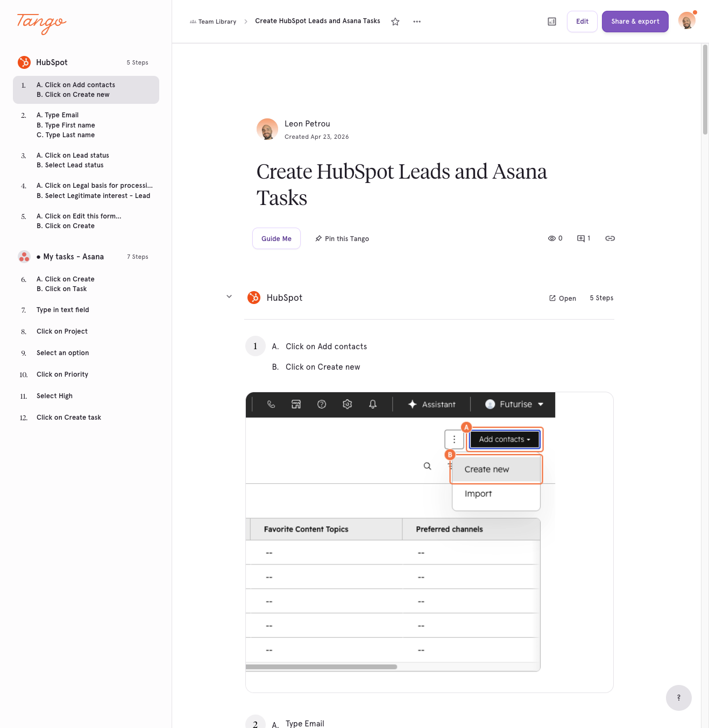This screenshot has width=709, height=728.
Task: Click Leon Petrou's author avatar
Action: click(267, 129)
